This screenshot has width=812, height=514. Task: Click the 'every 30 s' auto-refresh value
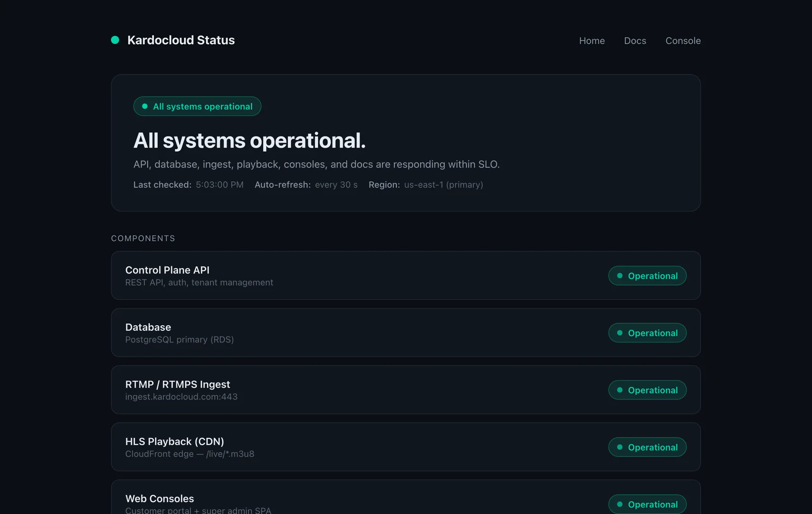pos(336,185)
